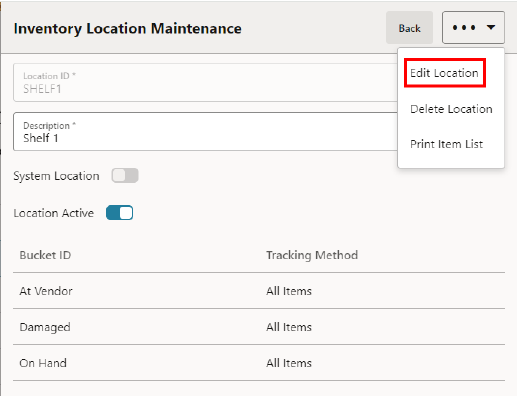Choose Edit Location from the menu
The height and width of the screenshot is (396, 517).
click(x=444, y=73)
